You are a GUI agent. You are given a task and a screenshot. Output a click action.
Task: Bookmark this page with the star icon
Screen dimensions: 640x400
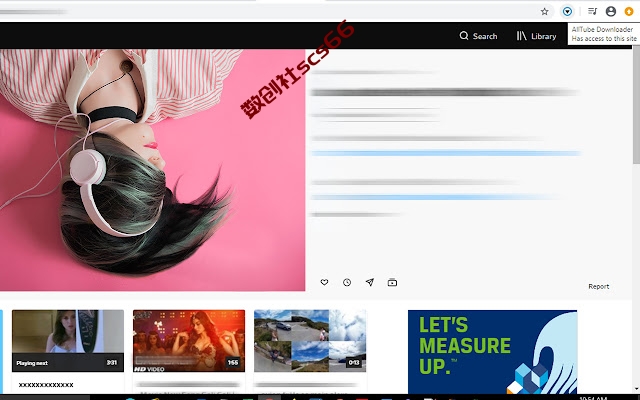[544, 11]
